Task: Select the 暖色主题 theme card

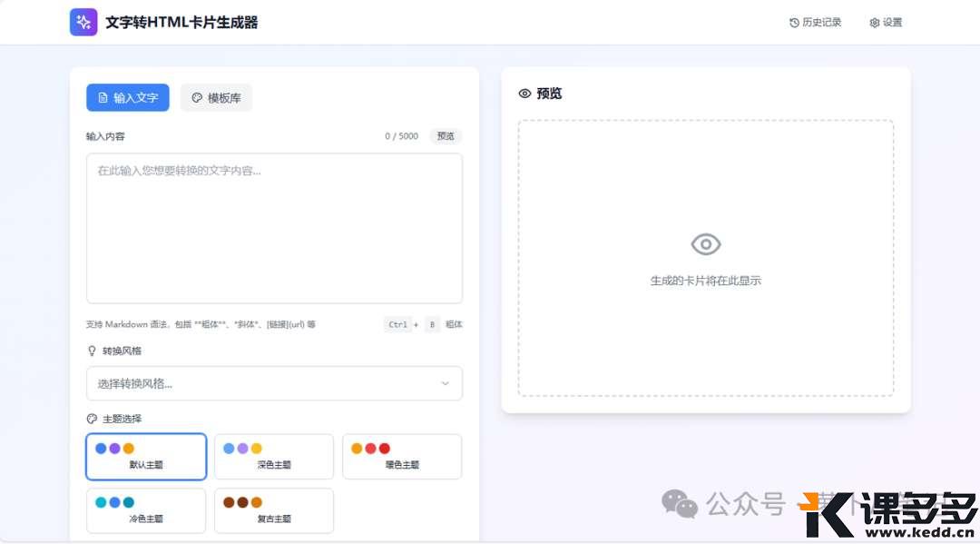Action: tap(402, 457)
